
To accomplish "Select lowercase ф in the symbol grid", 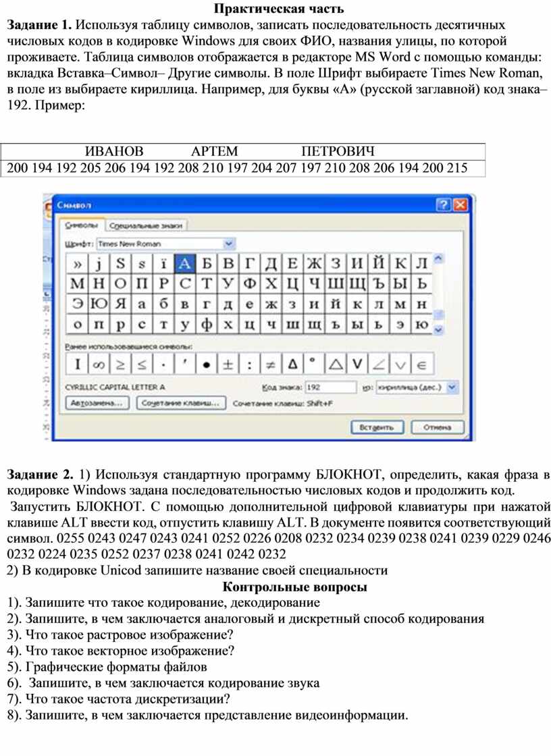I will [x=207, y=324].
